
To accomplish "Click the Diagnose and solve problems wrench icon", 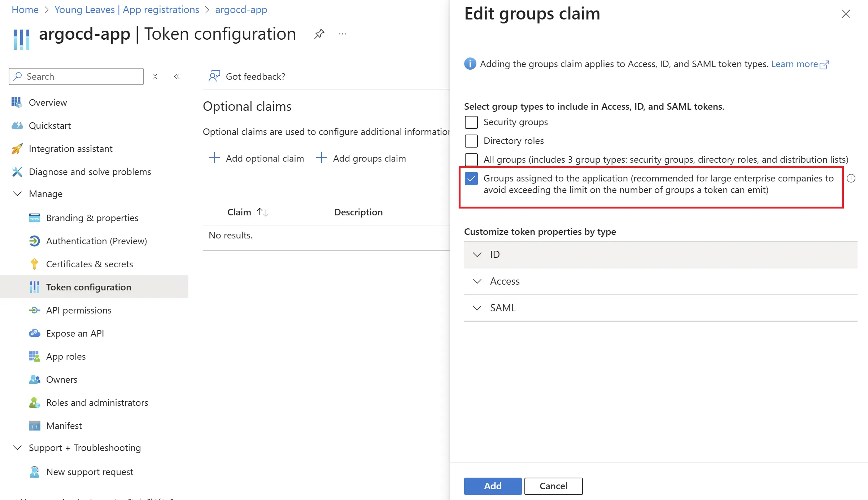I will tap(17, 172).
